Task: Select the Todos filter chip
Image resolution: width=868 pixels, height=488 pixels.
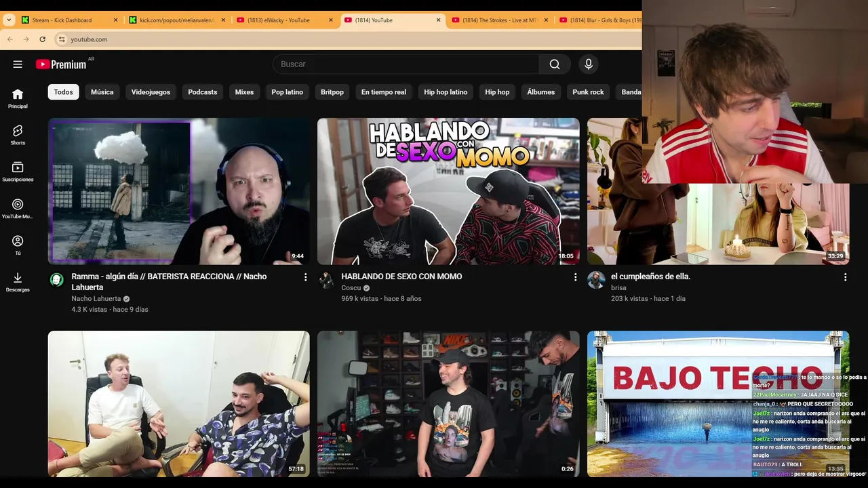Action: point(64,92)
